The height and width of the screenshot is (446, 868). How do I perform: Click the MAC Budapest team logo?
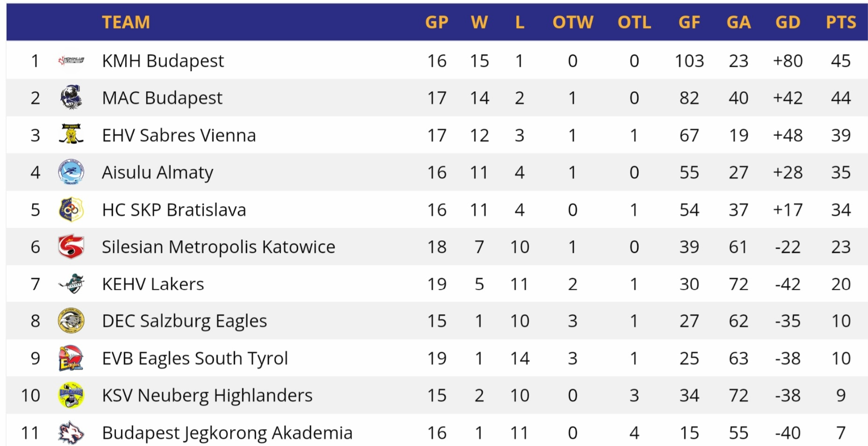point(71,98)
